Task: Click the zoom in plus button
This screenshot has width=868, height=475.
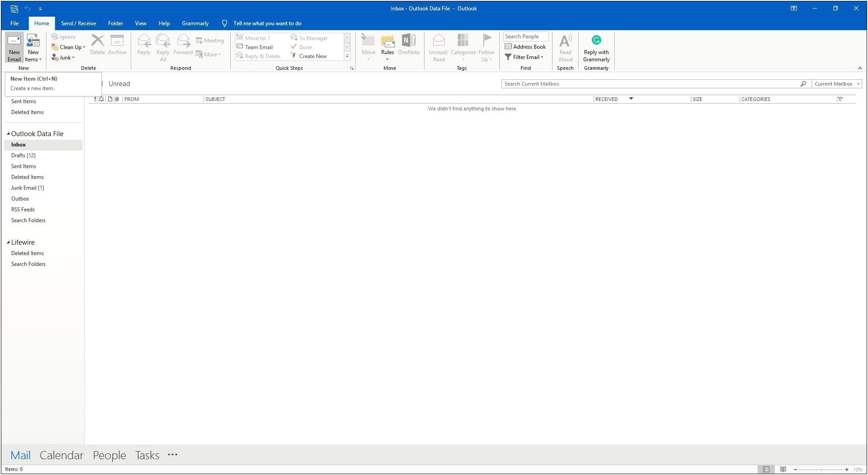Action: [x=847, y=470]
